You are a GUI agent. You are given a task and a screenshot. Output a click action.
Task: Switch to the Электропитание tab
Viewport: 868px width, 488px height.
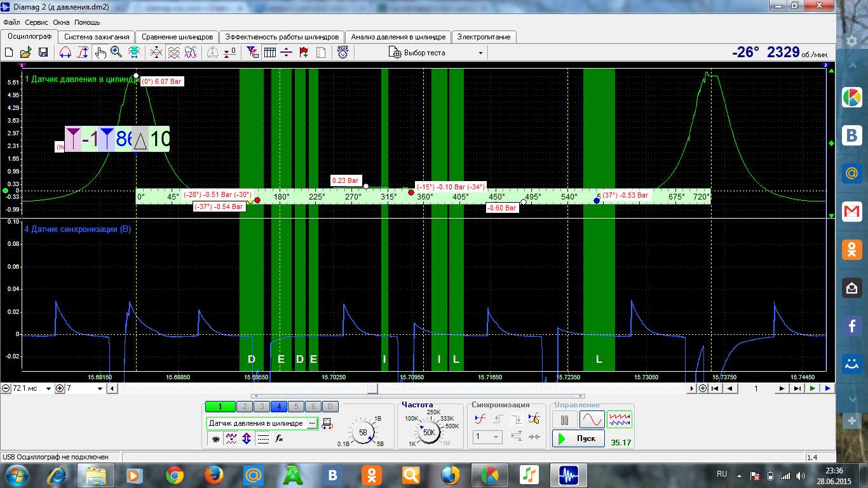tap(484, 37)
